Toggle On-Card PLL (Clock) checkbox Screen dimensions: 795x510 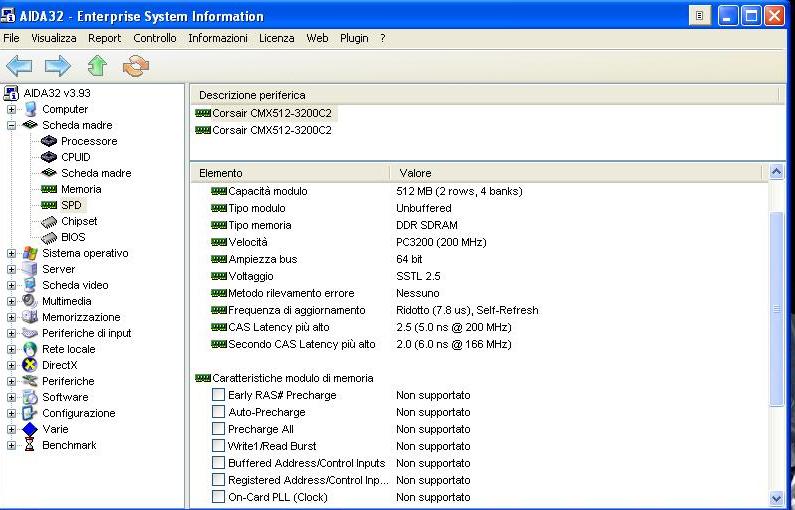pos(219,497)
